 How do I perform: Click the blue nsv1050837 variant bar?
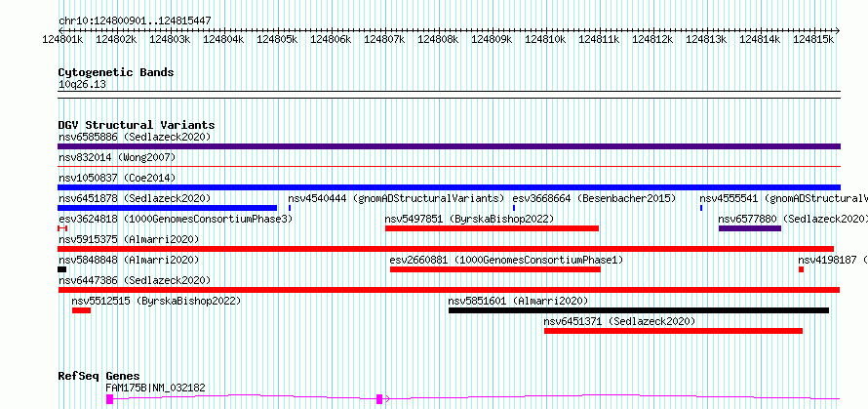449,187
